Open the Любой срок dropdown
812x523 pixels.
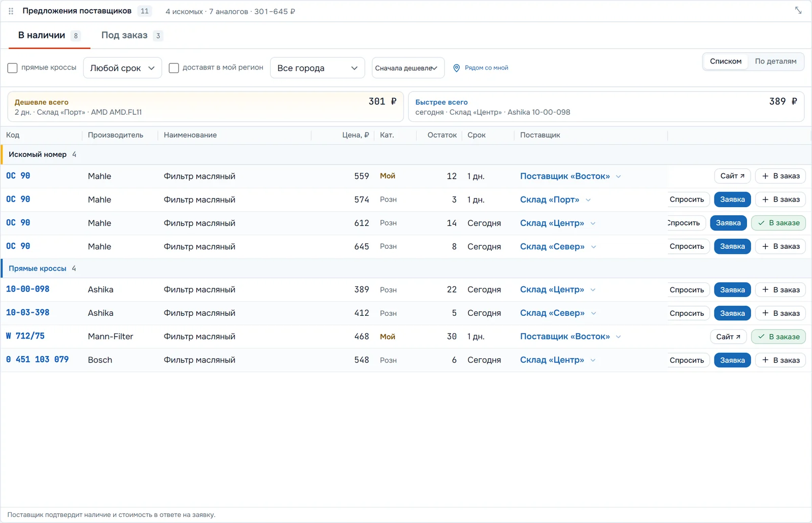[x=122, y=68]
